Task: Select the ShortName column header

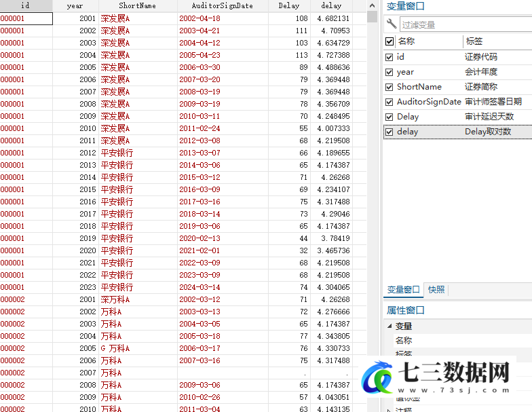Action: click(138, 5)
